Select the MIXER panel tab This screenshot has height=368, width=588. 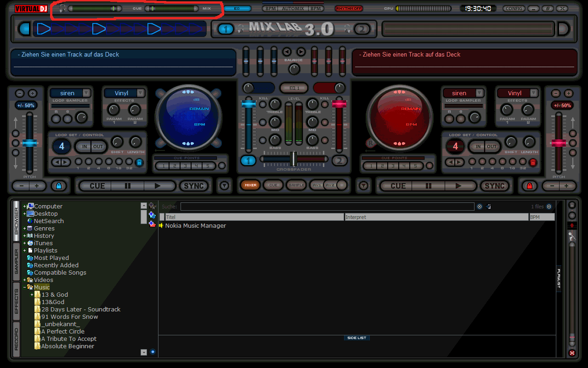[250, 185]
